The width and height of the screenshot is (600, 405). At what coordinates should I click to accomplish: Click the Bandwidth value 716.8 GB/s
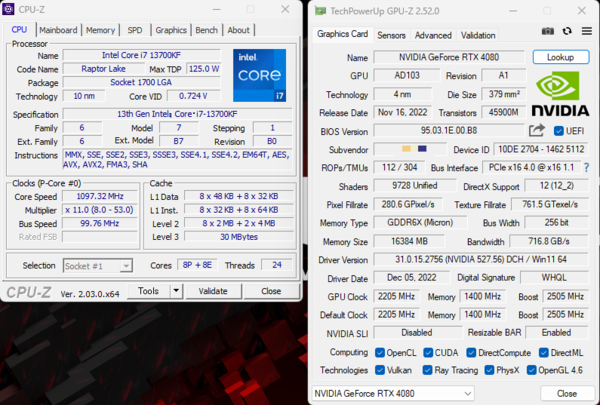549,241
